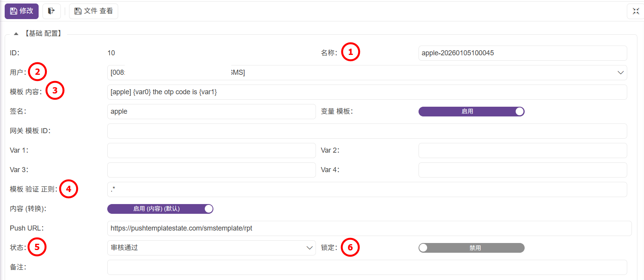Collapse the 基础 配置 section triangle
Image resolution: width=644 pixels, height=280 pixels.
pyautogui.click(x=16, y=34)
